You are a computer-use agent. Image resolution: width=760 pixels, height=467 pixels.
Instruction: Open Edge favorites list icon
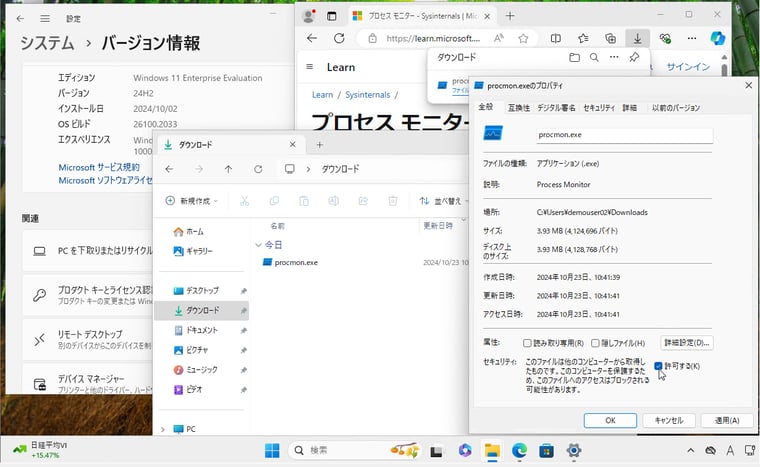coord(583,38)
